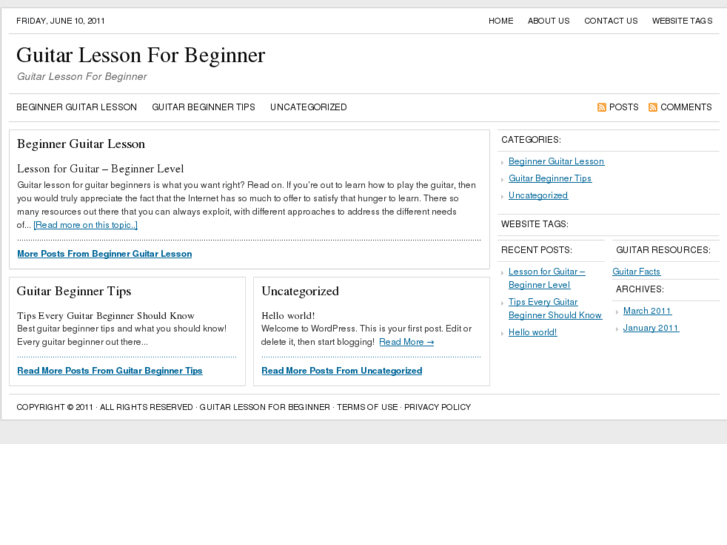
Task: Click the RSS icon beside Posts
Action: pos(602,107)
